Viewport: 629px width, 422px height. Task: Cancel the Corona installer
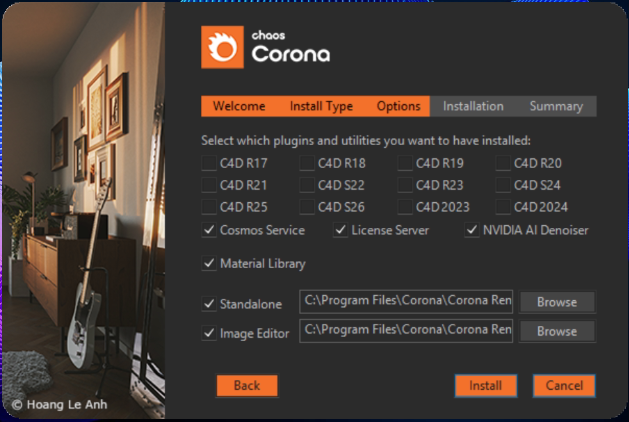click(x=564, y=385)
